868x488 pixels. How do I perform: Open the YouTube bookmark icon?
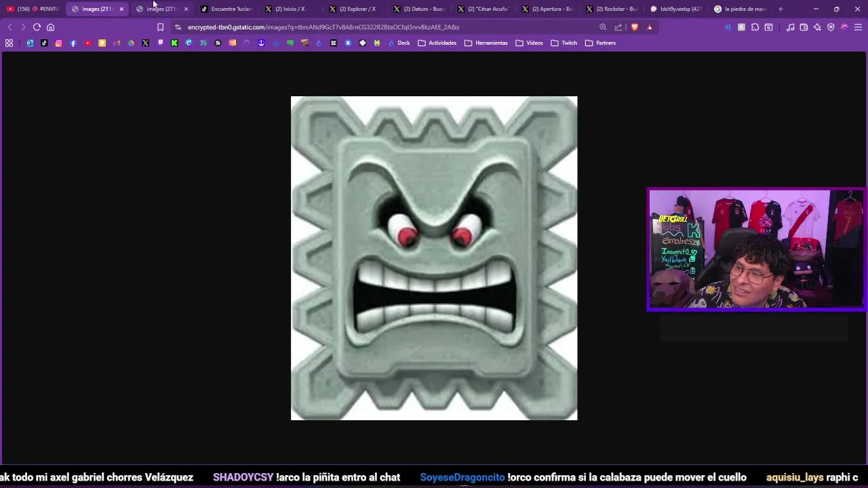(x=87, y=43)
